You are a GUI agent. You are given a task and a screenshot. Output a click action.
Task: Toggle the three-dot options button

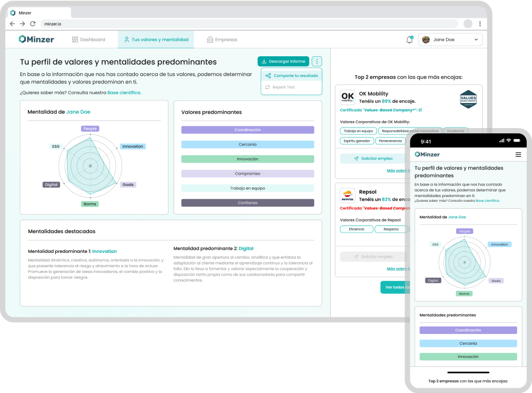317,62
